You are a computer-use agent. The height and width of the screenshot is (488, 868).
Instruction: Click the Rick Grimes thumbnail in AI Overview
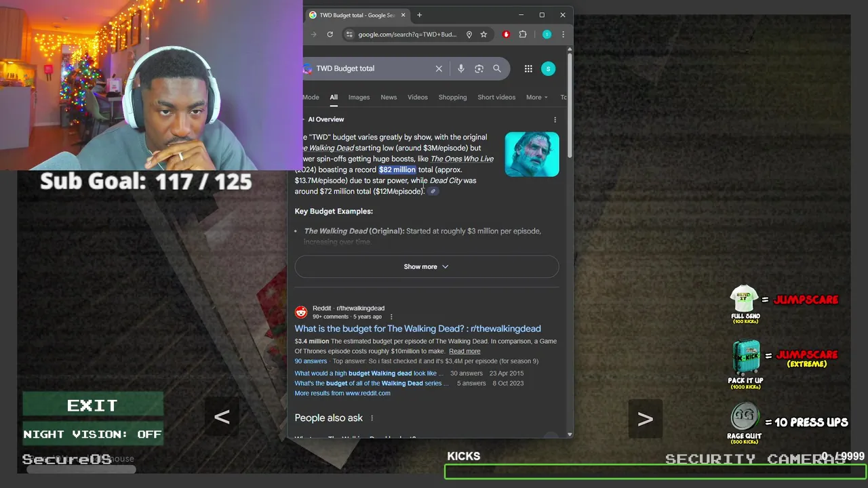click(x=532, y=155)
